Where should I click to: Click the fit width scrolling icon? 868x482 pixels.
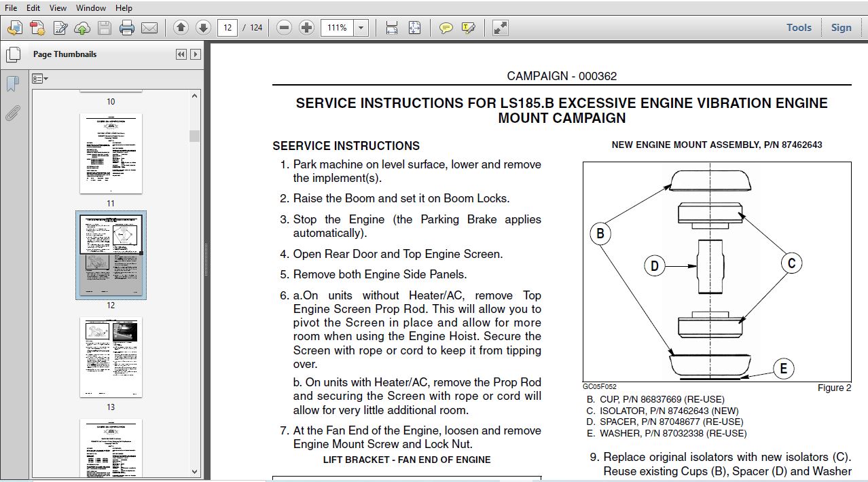(x=392, y=28)
